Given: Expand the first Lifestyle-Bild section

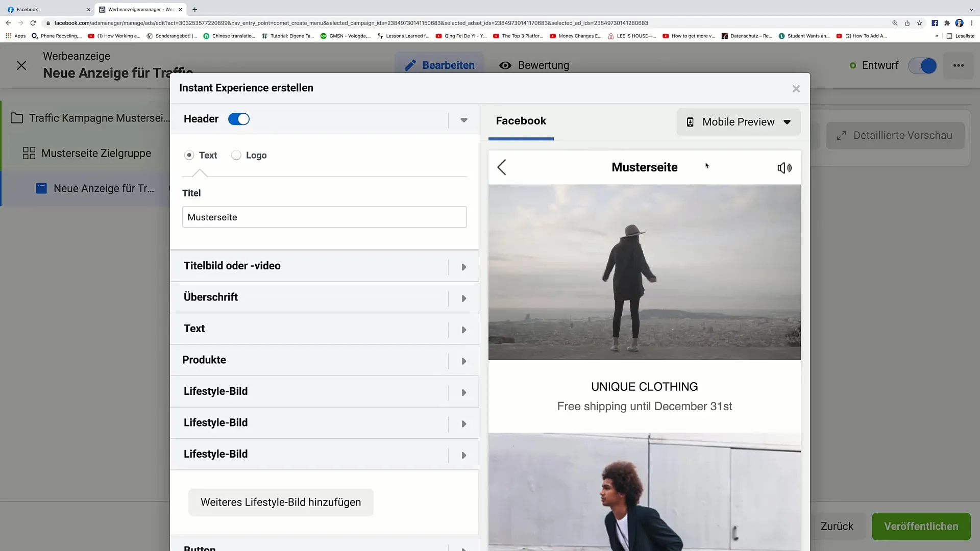Looking at the screenshot, I should tap(463, 392).
